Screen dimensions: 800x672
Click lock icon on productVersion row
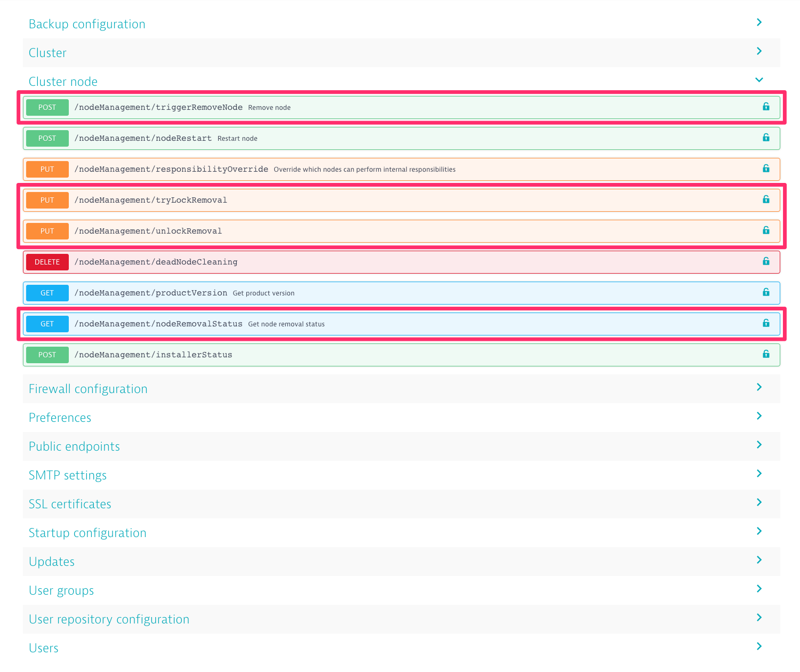tap(766, 292)
